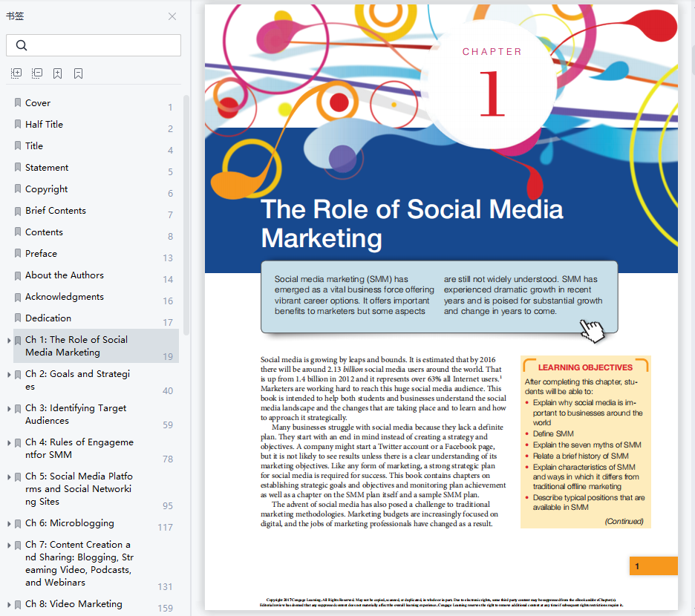Image resolution: width=695 pixels, height=616 pixels.
Task: Open Ch 2: Goals and Strategies bookmark
Action: coord(77,380)
